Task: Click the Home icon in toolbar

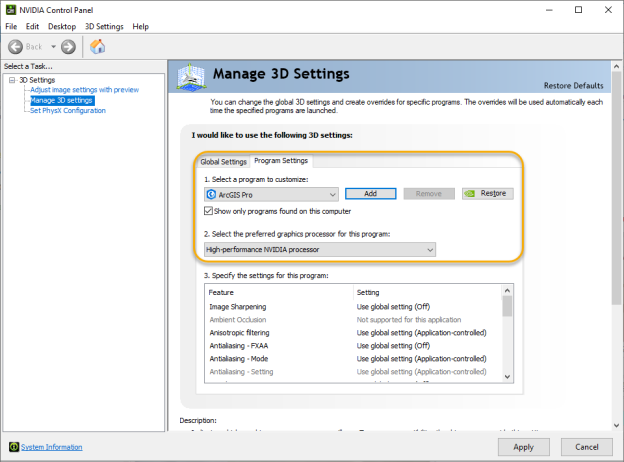Action: coord(98,47)
